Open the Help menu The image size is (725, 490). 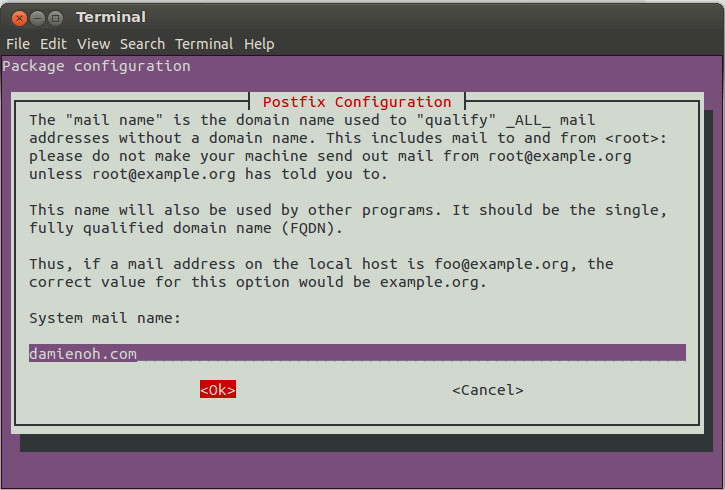(x=259, y=44)
